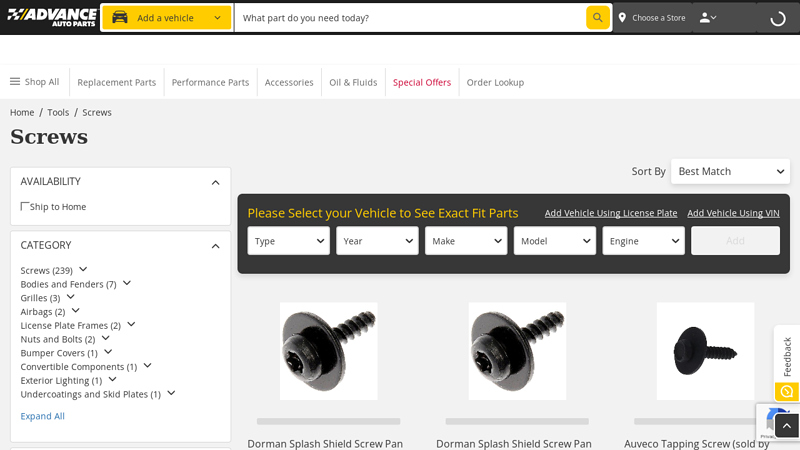Open the user account icon menu
Screen dimensions: 800x450
point(708,18)
